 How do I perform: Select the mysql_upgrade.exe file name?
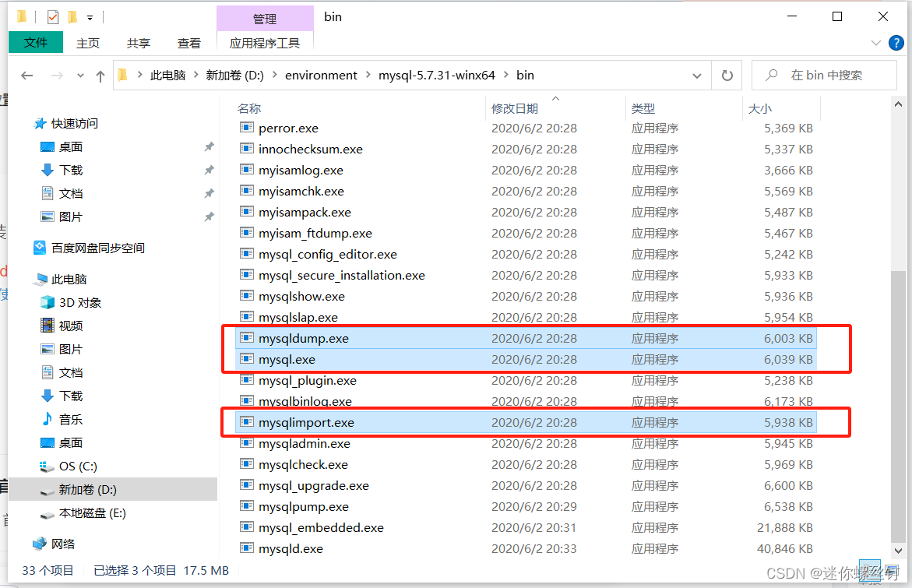click(x=314, y=486)
